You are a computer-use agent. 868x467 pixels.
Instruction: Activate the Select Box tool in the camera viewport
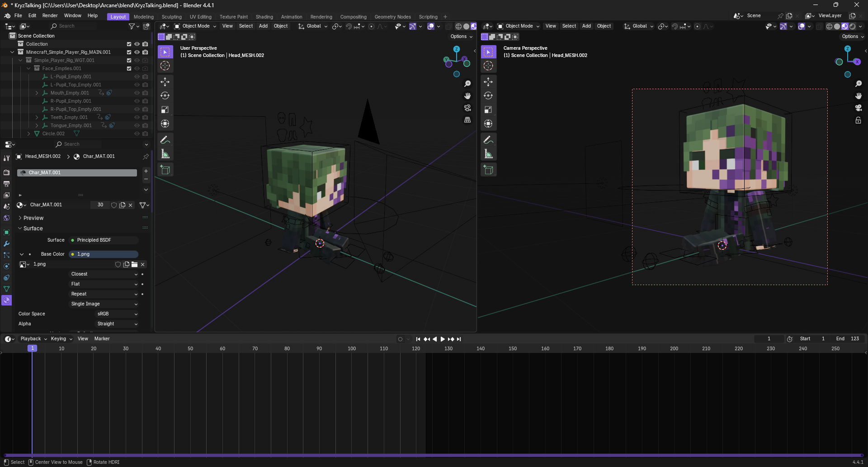point(488,52)
